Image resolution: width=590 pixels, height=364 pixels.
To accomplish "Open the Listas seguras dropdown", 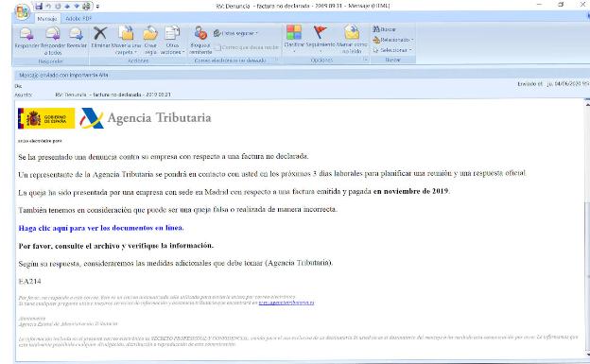I will 236,33.
